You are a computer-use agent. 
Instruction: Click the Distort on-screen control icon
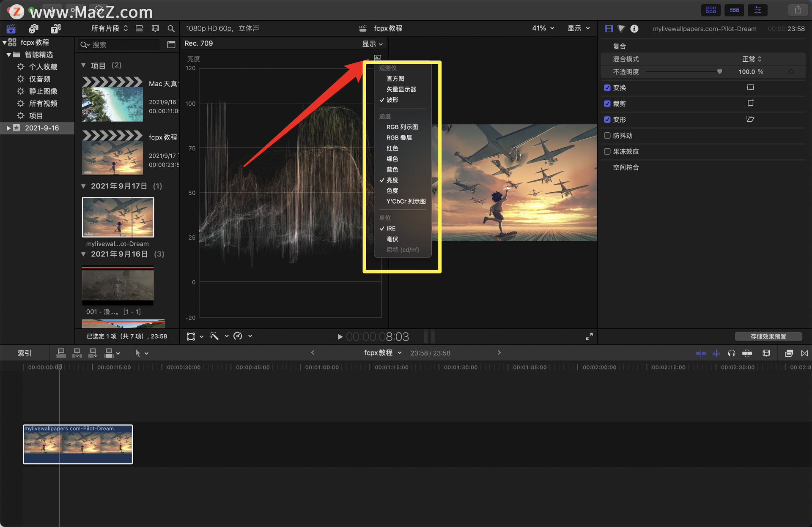(750, 119)
